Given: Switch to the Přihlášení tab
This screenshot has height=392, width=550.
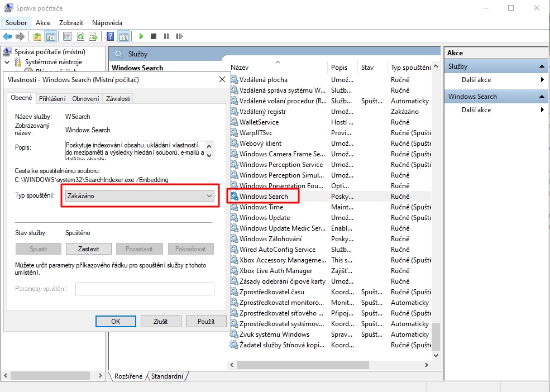Looking at the screenshot, I should tap(52, 99).
